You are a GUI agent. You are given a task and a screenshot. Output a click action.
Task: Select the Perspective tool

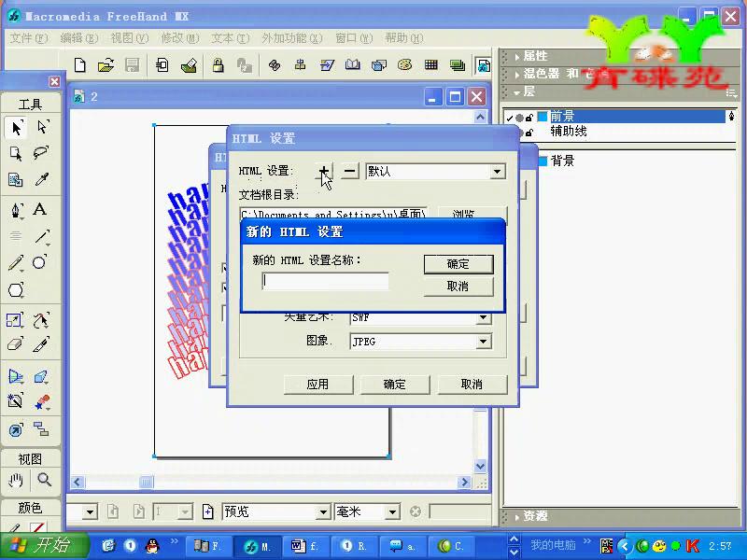click(16, 378)
